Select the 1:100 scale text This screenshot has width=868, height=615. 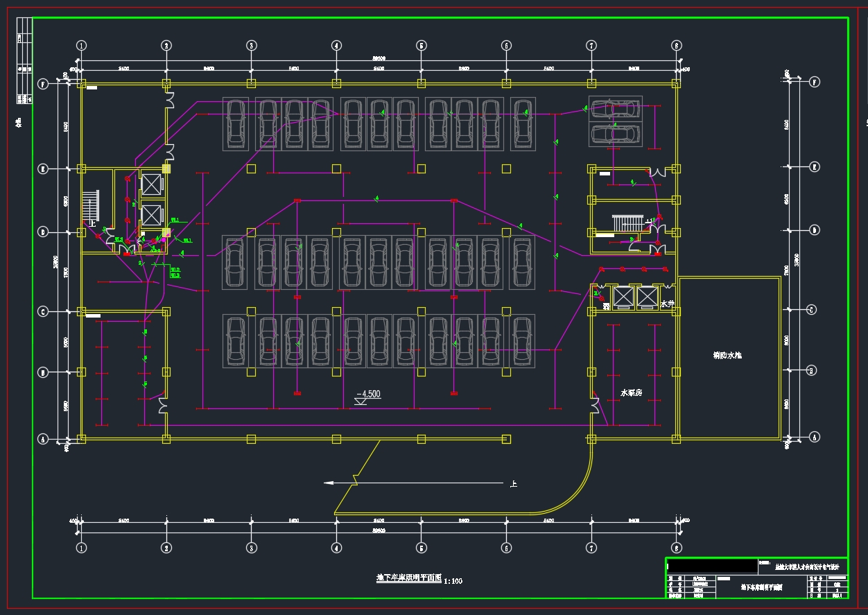453,581
